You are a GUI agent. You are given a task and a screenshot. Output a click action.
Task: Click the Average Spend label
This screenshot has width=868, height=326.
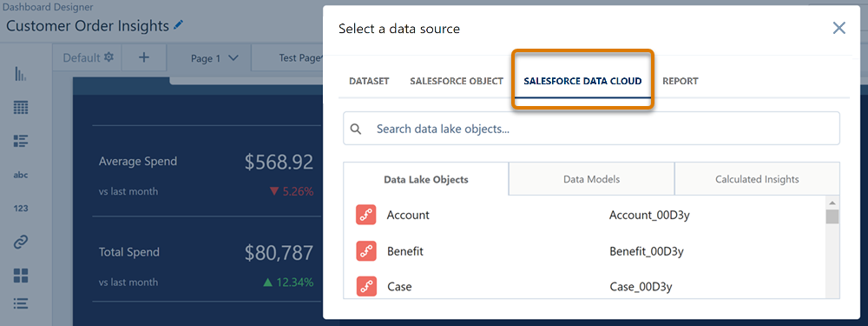[138, 162]
